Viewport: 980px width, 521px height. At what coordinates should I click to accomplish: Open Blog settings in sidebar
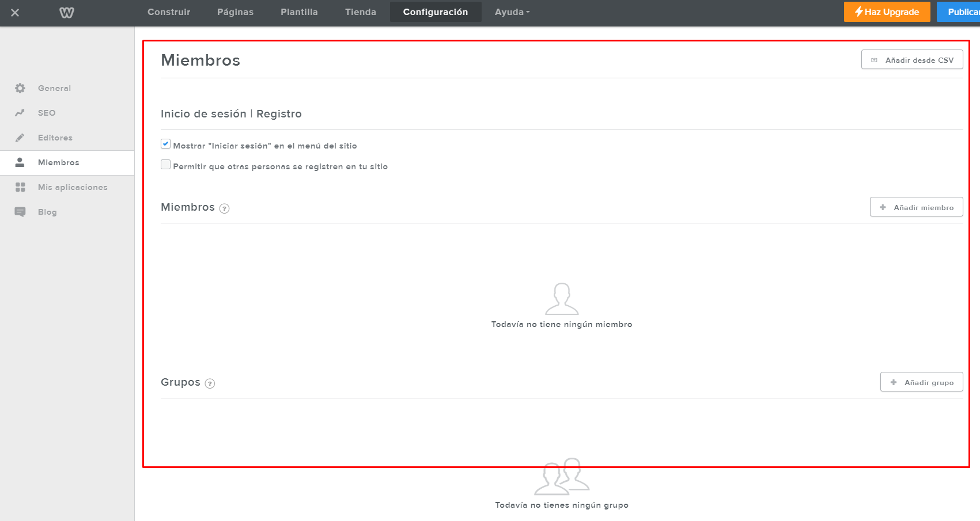[x=67, y=212]
